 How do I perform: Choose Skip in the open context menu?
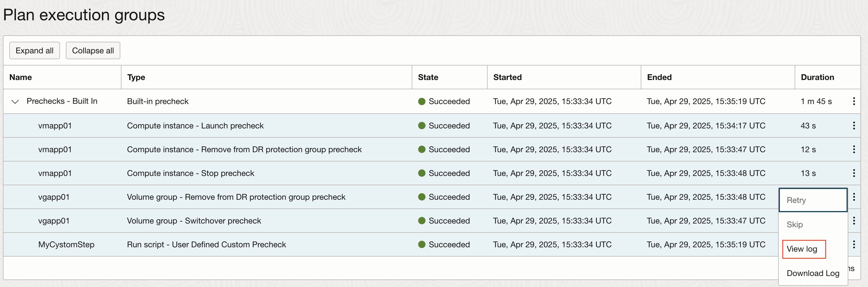(x=795, y=224)
